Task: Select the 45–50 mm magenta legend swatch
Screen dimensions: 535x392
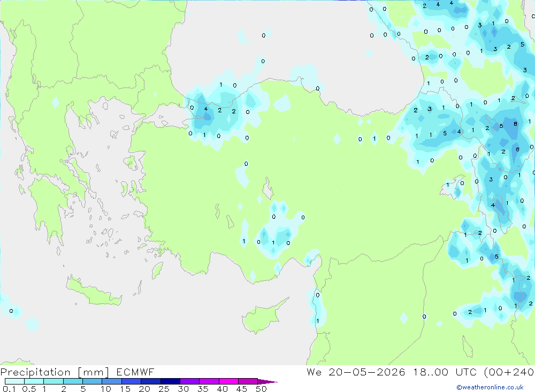Action: (x=248, y=381)
